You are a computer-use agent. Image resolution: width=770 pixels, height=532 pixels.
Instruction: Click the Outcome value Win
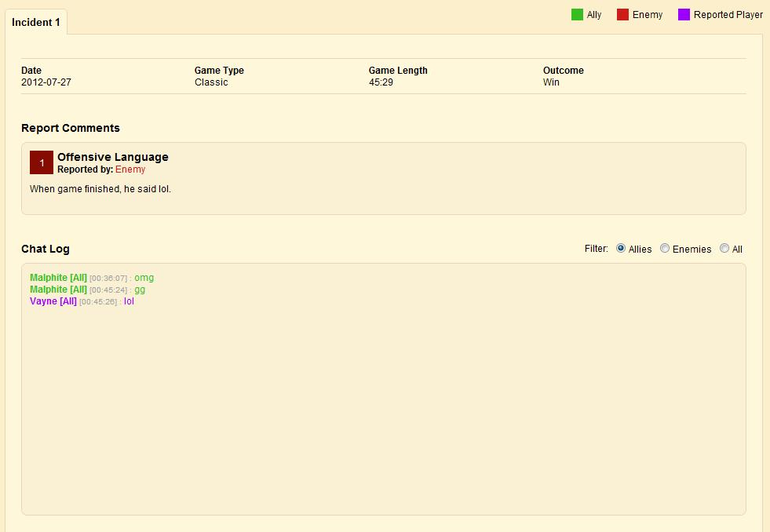[551, 82]
